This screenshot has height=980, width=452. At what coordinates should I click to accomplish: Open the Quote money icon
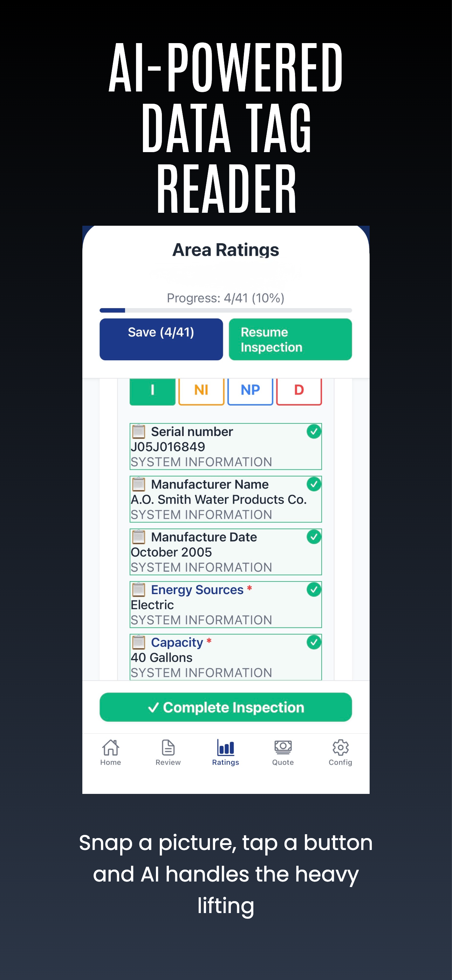(283, 748)
